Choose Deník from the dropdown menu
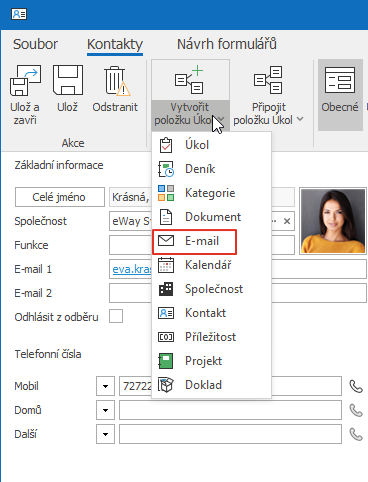368x482 pixels. point(212,169)
